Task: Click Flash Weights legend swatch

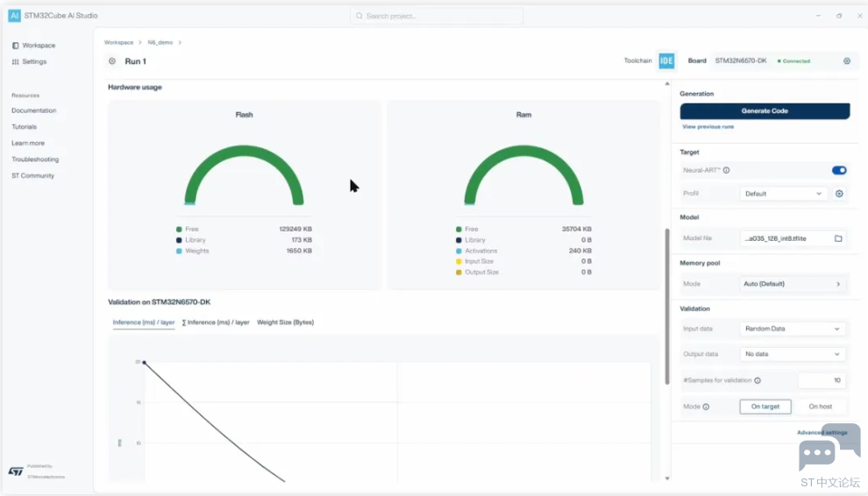Action: click(x=179, y=251)
